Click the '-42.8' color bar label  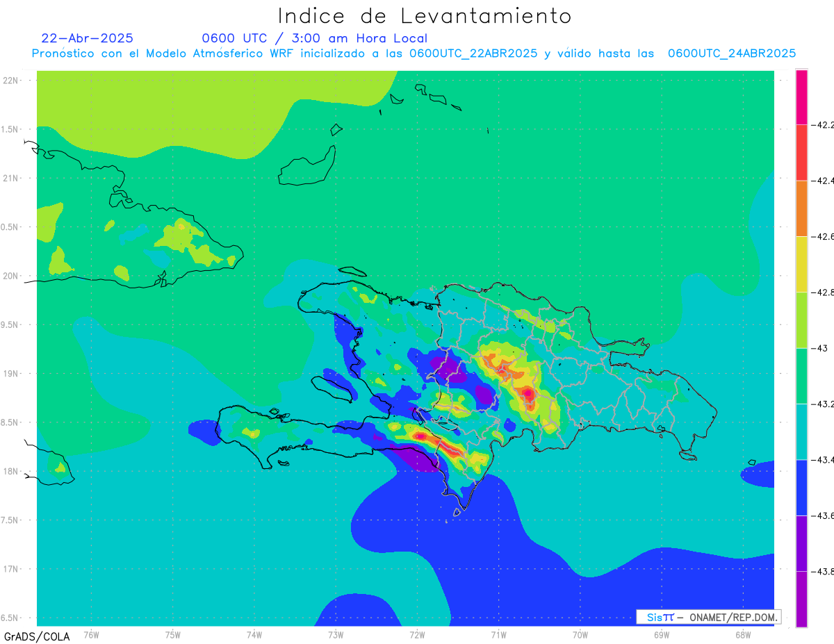(824, 292)
